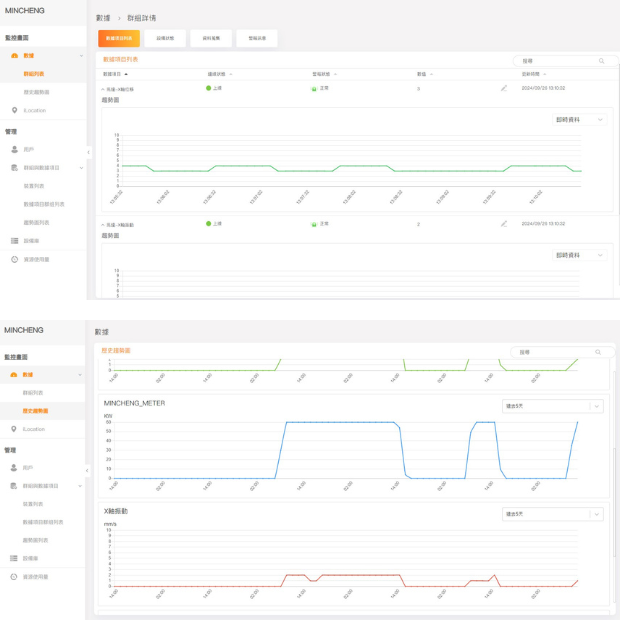Click the green alarm status icon in the X軸位移 row
The image size is (620, 620).
tap(314, 89)
